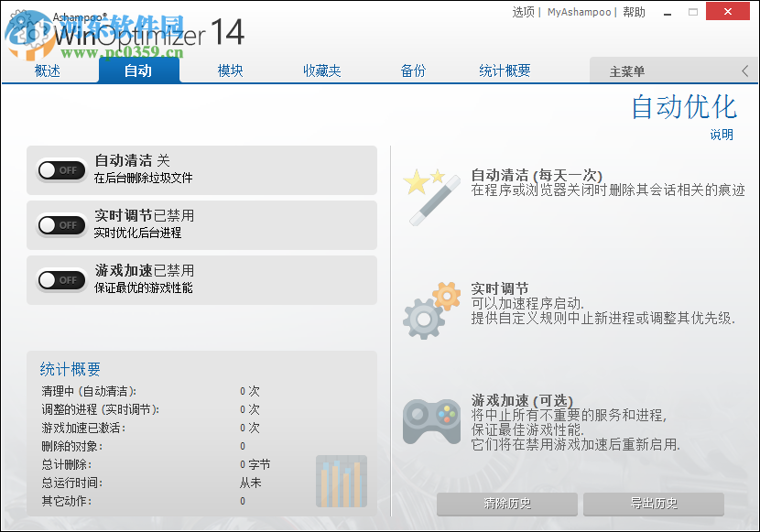Click the bar chart statistics graphic
Screen dimensions: 760x532
tap(341, 481)
